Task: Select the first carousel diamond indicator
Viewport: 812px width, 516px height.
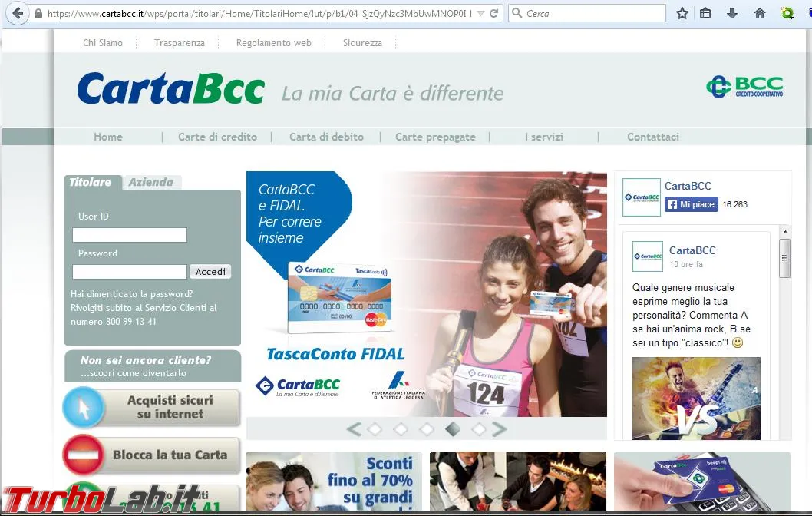Action: [x=375, y=429]
